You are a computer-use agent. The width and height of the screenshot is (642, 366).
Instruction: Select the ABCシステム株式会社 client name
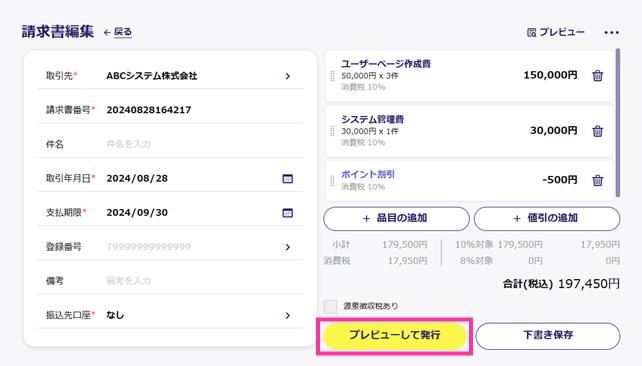pyautogui.click(x=151, y=76)
